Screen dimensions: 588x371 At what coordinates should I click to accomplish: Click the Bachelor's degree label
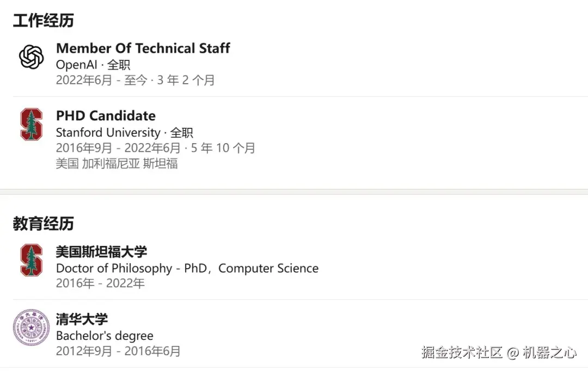point(105,336)
